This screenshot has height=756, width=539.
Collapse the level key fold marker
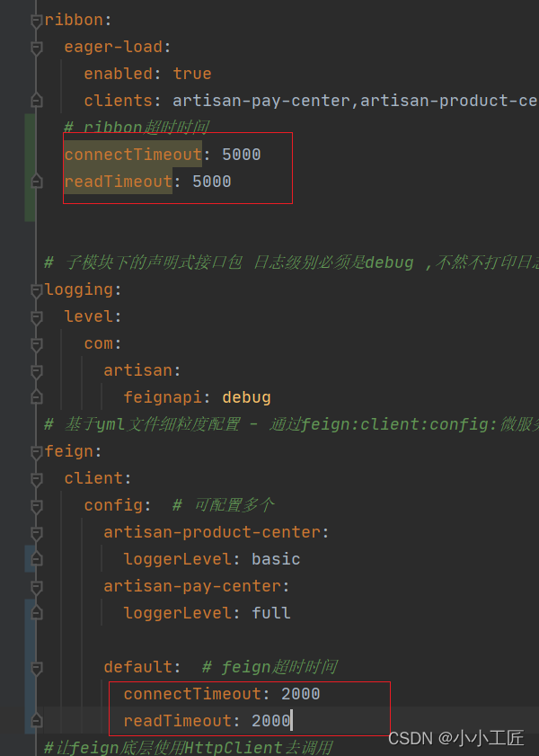tap(36, 316)
